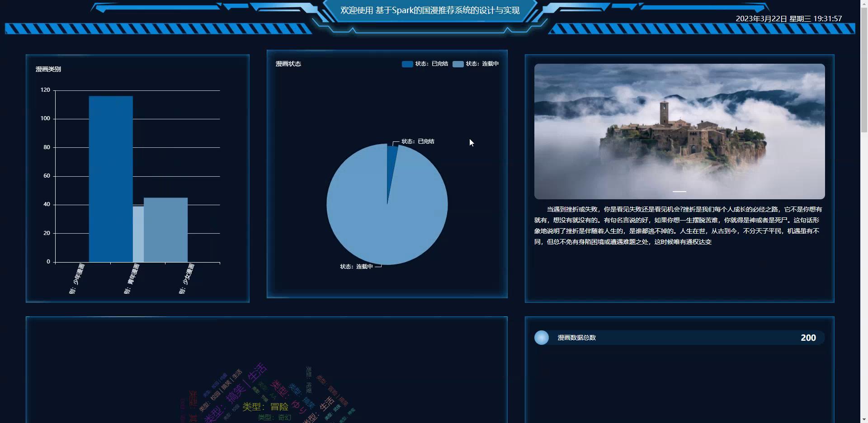Screen dimensions: 868x423
Task: Click the page scrollbar down arrow
Action: (864, 419)
